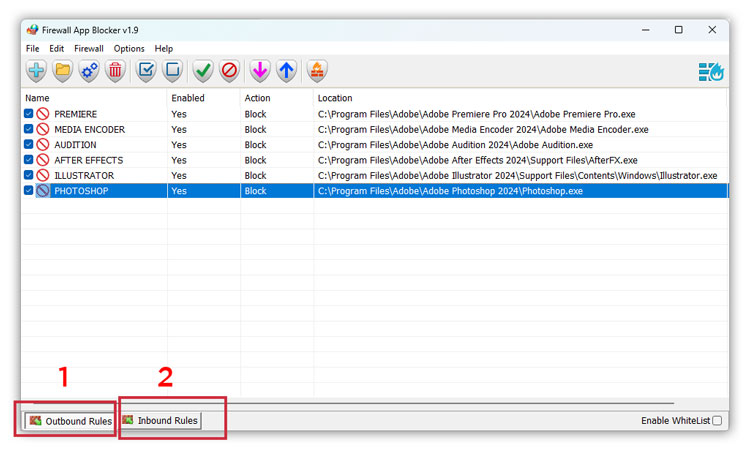Viewport: 750px width, 452px height.
Task: Maximize the Firewall App Blocker window
Action: [x=679, y=30]
